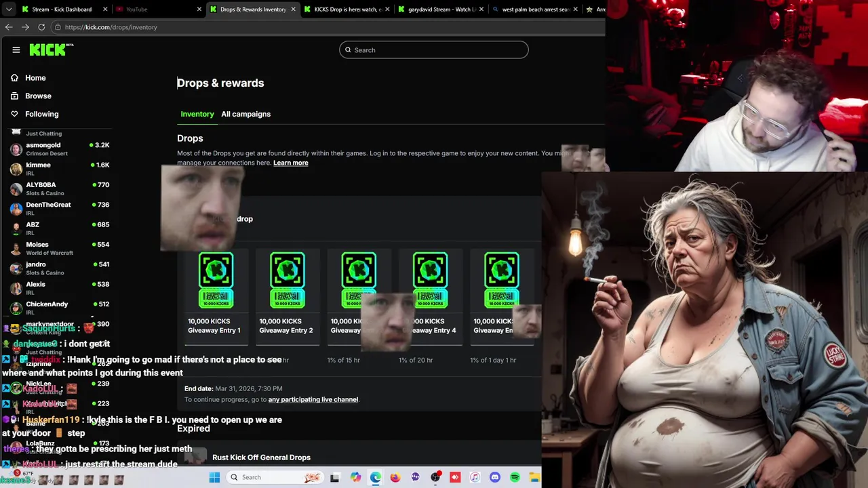Click the any participating live channel link
Viewport: 868px width, 488px height.
pyautogui.click(x=313, y=399)
